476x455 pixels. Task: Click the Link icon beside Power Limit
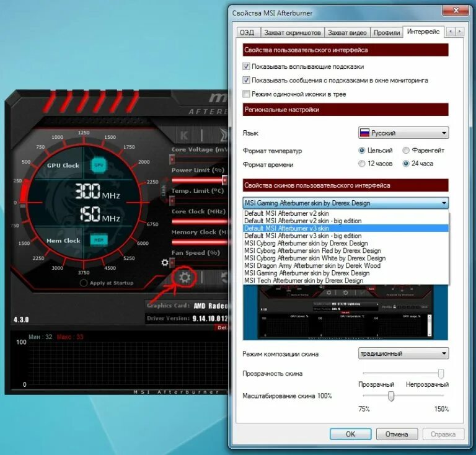[x=164, y=190]
